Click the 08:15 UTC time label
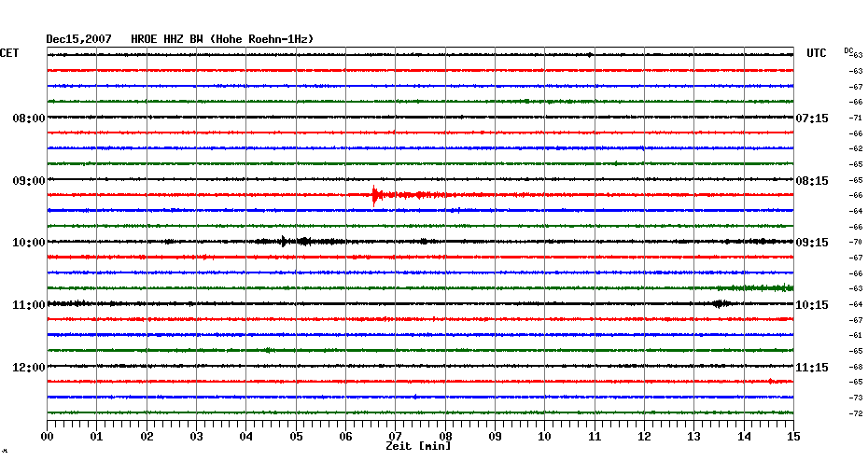 coord(812,181)
